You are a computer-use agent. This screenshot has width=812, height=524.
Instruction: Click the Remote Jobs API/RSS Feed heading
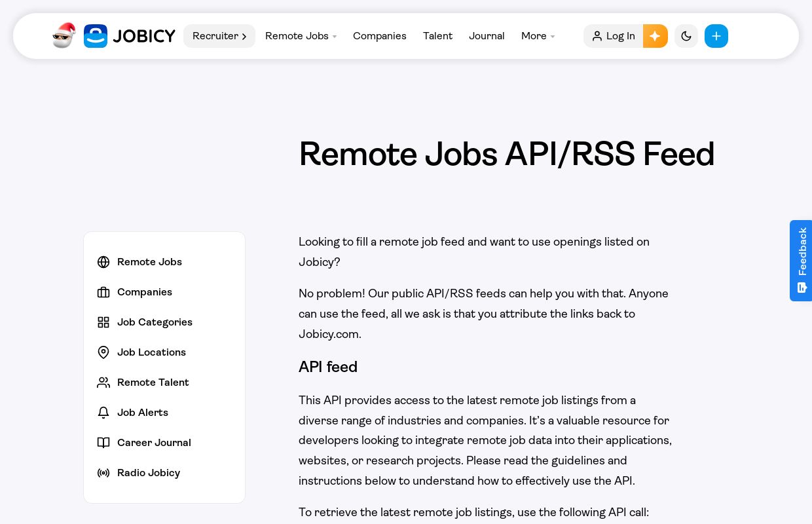point(507,154)
